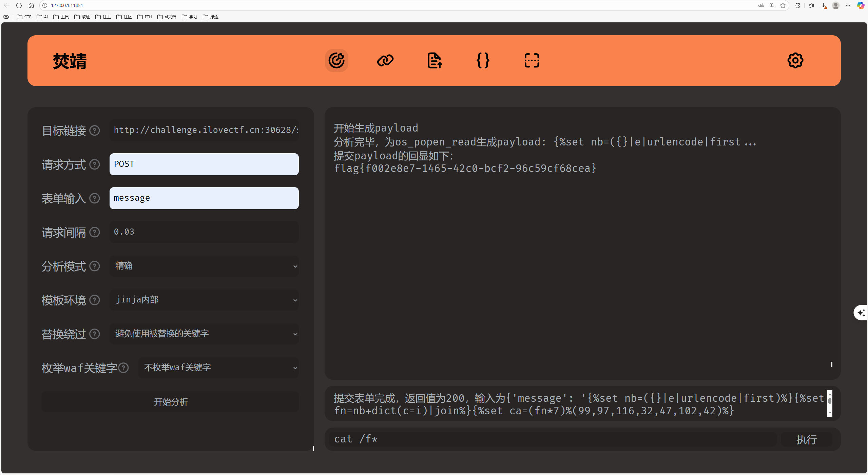This screenshot has height=475, width=868.
Task: Open settings gear in orange header
Action: coord(795,61)
